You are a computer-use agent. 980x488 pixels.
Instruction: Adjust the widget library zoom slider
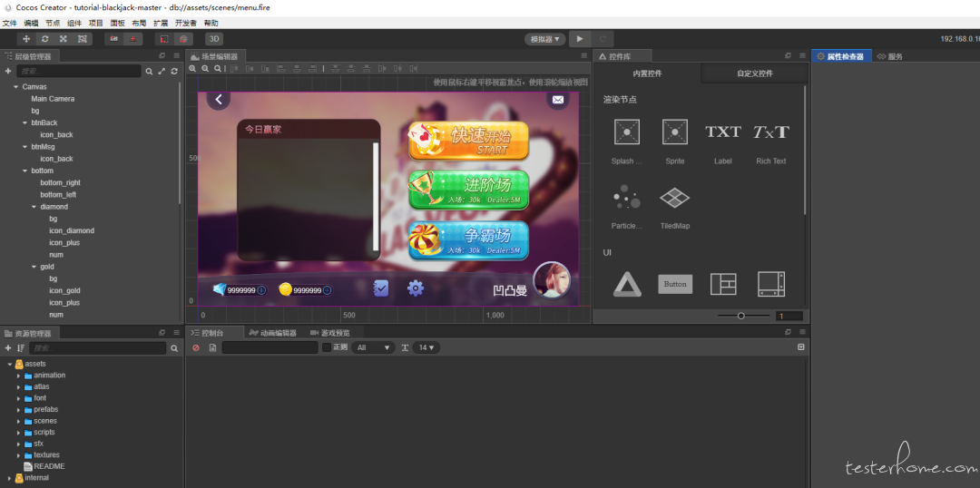pos(743,317)
